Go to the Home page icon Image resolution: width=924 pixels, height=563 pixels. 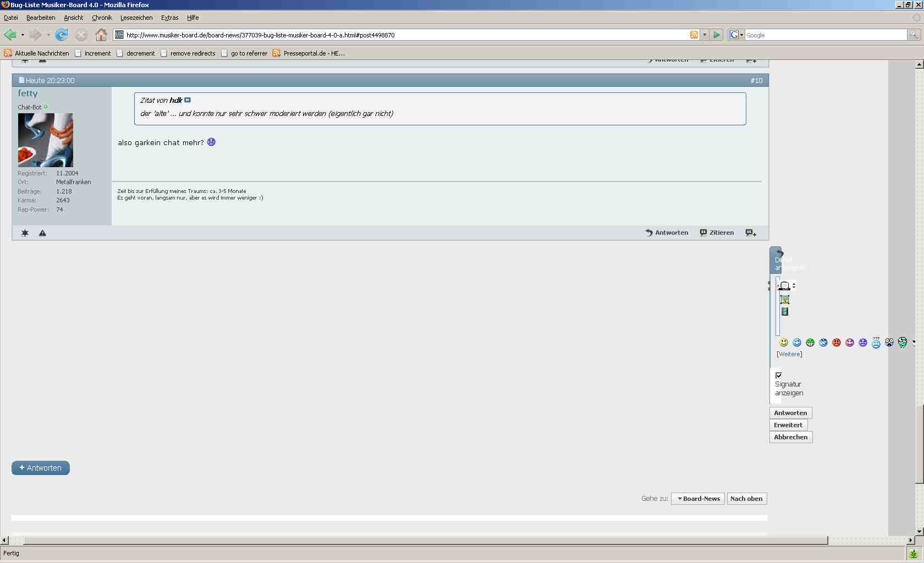(101, 35)
